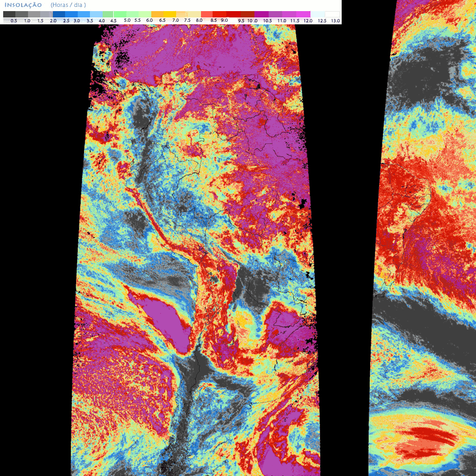Viewport: 476px width, 476px height.
Task: Select the white swatch above 13.0
Action: pyautogui.click(x=333, y=14)
